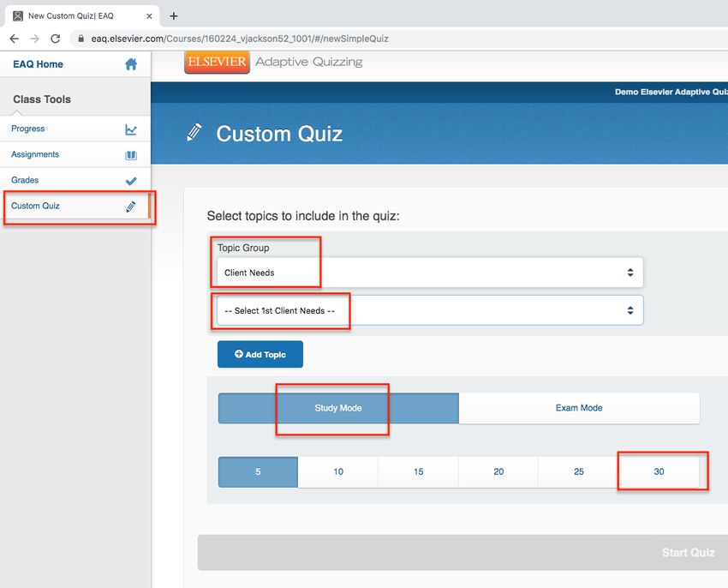Click the browser forward arrow

(35, 39)
